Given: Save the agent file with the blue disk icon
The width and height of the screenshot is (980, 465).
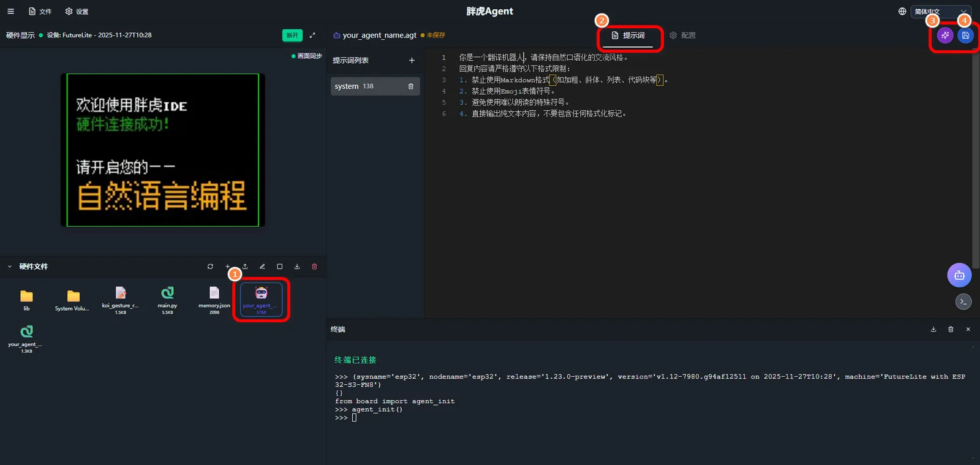Looking at the screenshot, I should 965,36.
